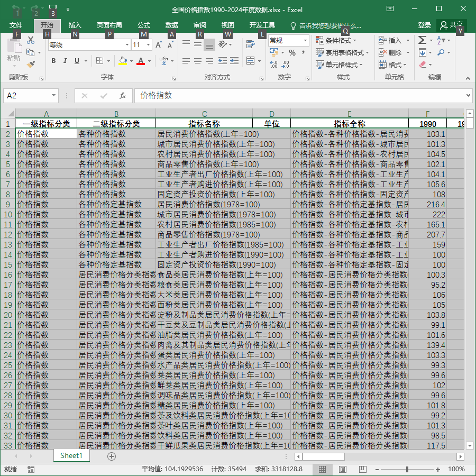The width and height of the screenshot is (476, 476).
Task: Apply the fill color bucket
Action: pos(123,61)
